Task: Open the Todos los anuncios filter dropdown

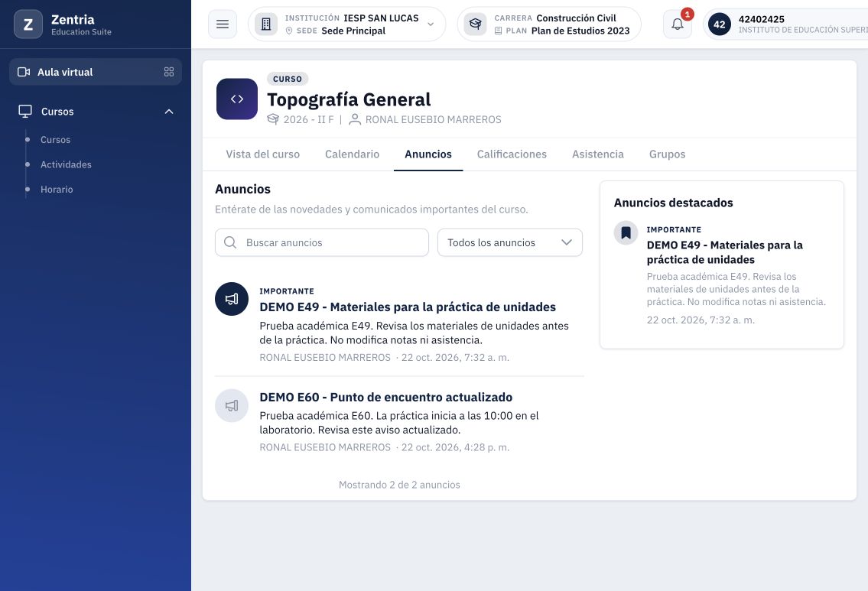Action: [510, 242]
